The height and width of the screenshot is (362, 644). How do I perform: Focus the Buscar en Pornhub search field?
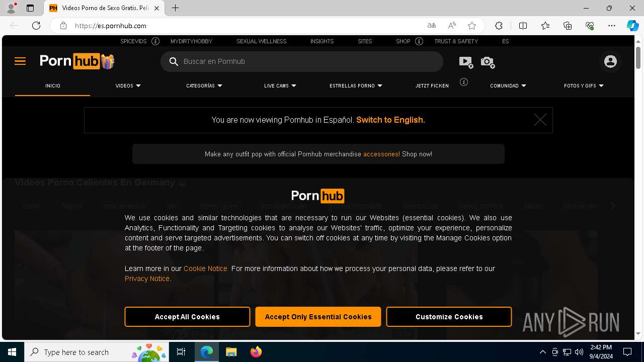(x=302, y=61)
